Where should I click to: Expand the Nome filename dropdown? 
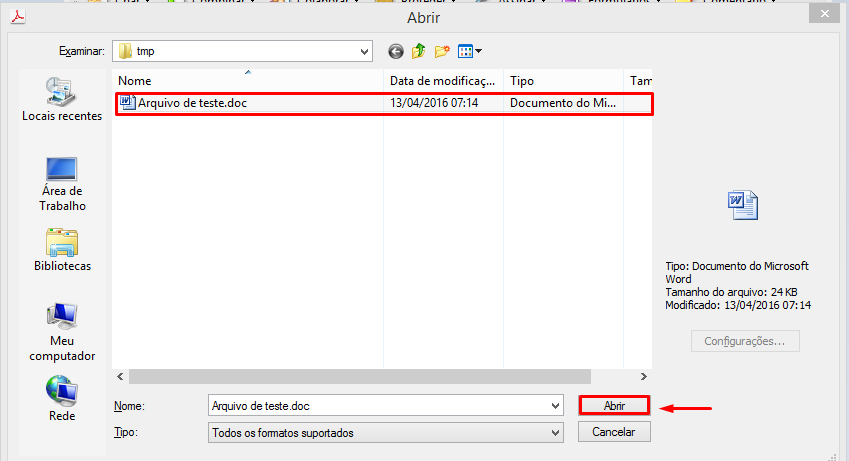click(x=556, y=405)
